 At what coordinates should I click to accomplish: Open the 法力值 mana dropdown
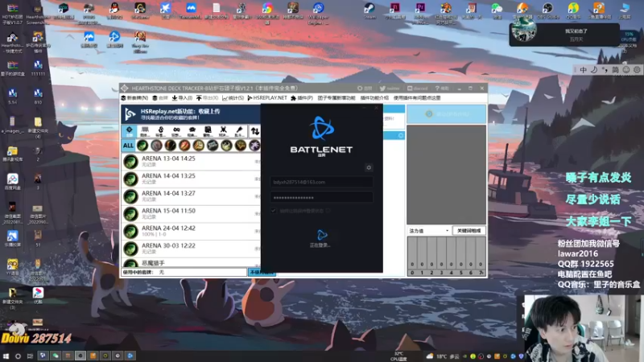coord(429,231)
